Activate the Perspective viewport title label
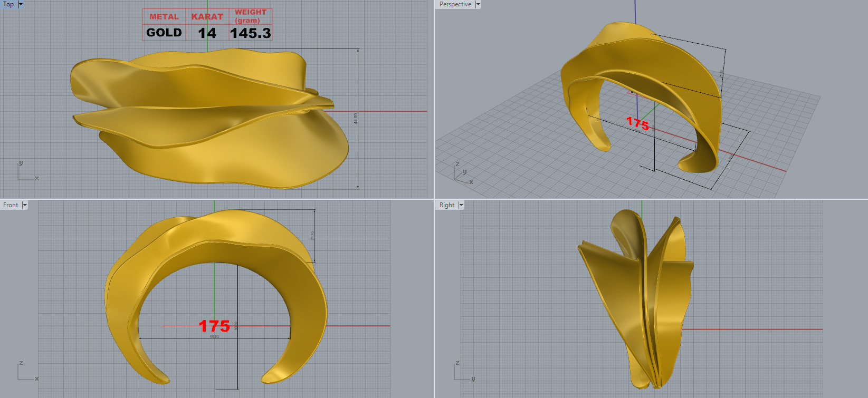This screenshot has height=398, width=868. click(455, 4)
